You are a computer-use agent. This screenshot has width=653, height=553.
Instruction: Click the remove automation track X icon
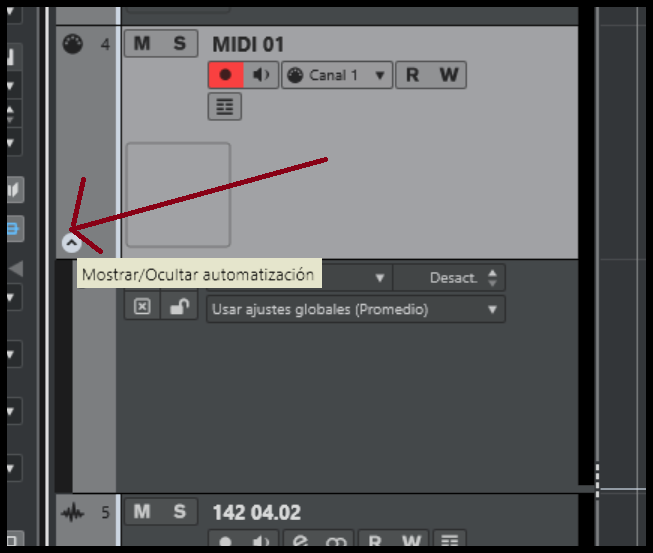point(142,307)
